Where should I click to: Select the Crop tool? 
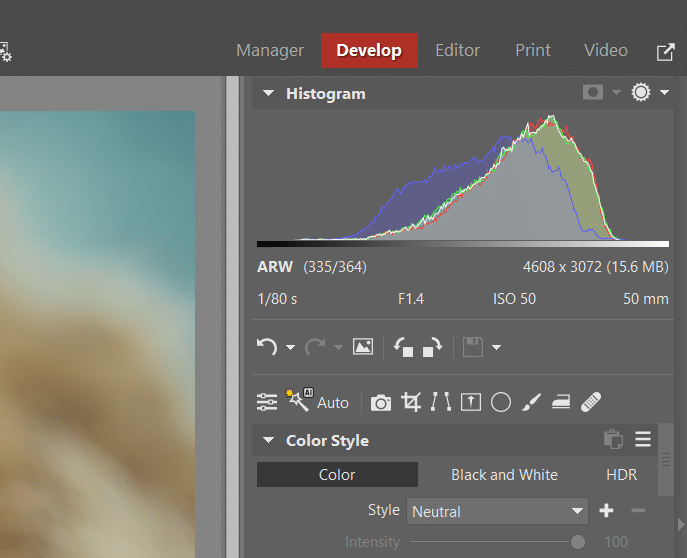(x=410, y=402)
